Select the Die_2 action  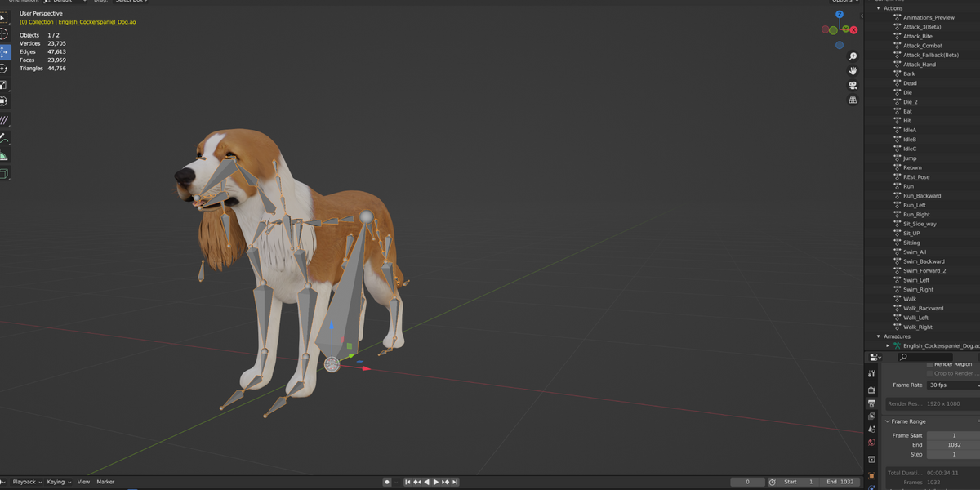[910, 102]
